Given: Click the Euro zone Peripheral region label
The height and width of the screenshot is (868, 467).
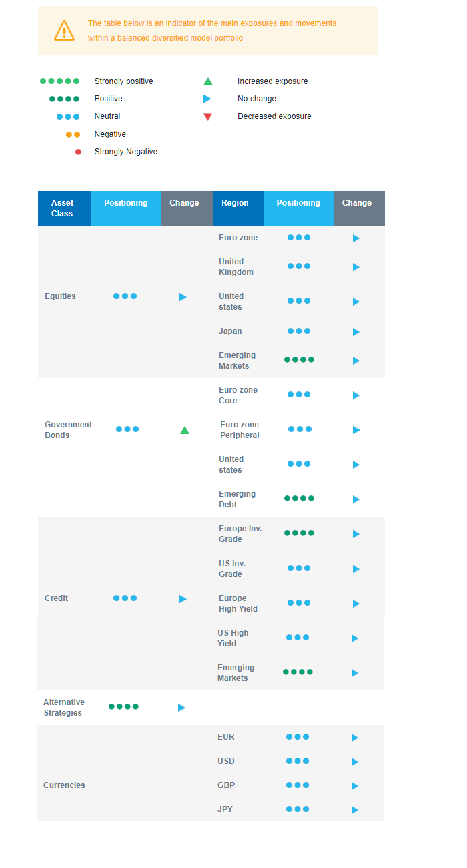Looking at the screenshot, I should 240,430.
